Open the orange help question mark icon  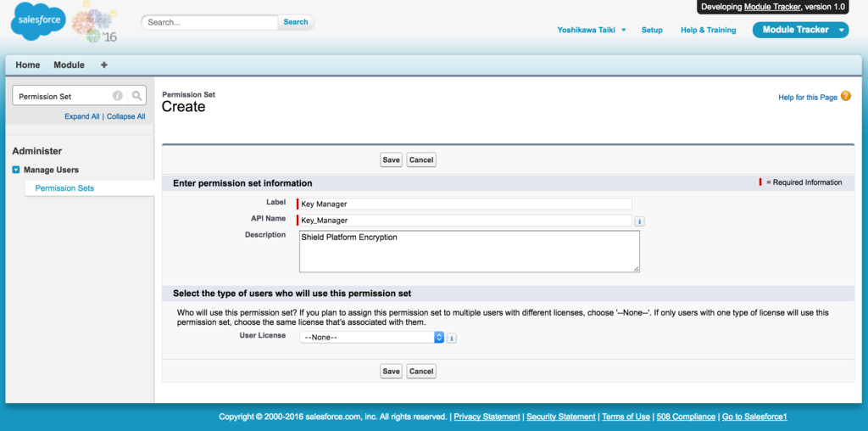coord(846,96)
